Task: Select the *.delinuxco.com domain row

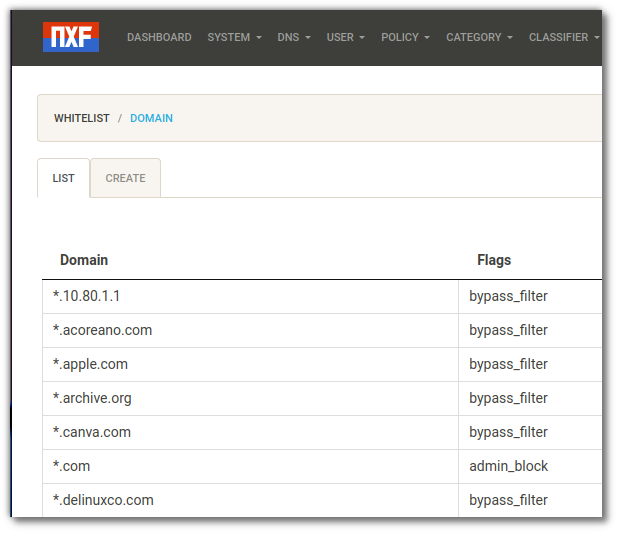Action: tap(104, 500)
